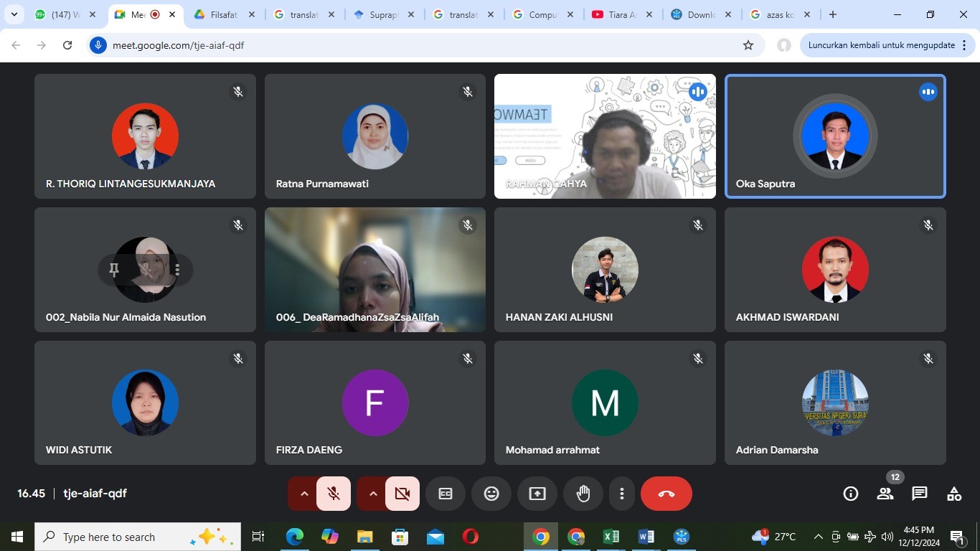The image size is (980, 551).
Task: Expand video settings arrow beside camera
Action: tap(373, 494)
